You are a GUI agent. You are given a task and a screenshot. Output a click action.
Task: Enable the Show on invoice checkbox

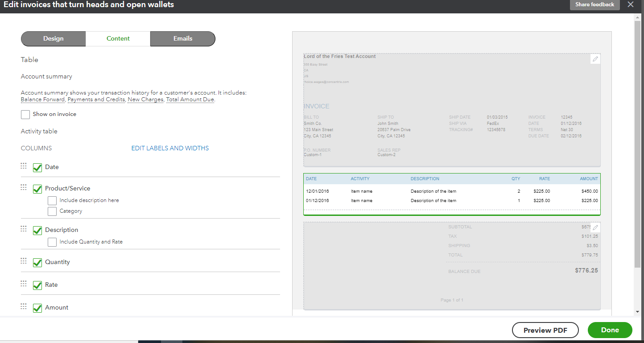(25, 114)
